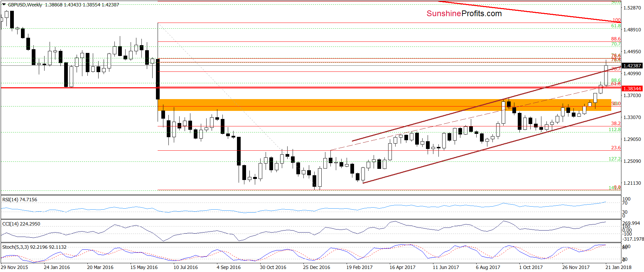
Task: Click the 1.48910 price axis label
Action: point(632,30)
